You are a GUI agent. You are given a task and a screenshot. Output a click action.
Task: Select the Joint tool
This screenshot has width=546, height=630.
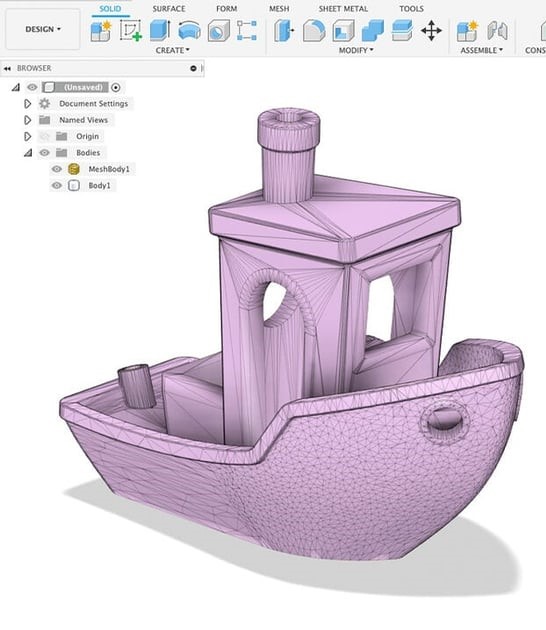[497, 31]
